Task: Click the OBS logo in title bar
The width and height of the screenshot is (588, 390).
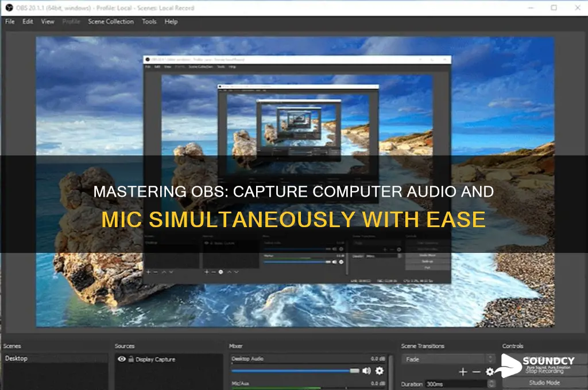Action: click(x=9, y=8)
